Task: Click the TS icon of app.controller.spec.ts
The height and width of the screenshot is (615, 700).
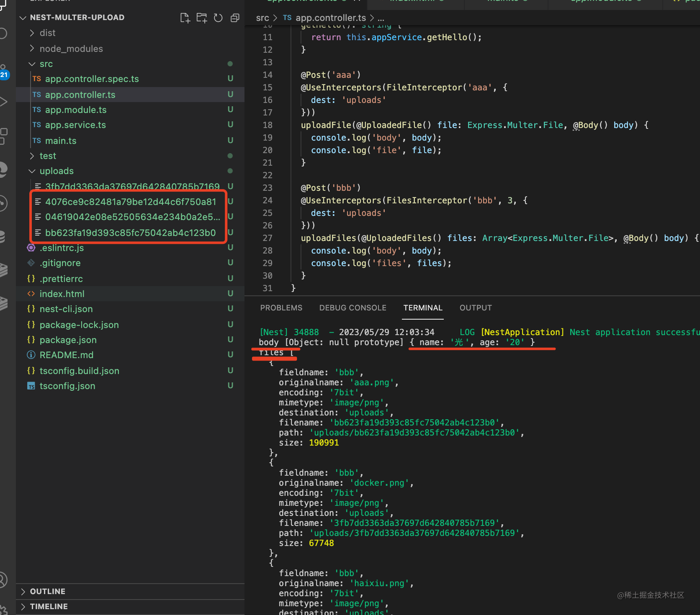Action: (x=37, y=79)
